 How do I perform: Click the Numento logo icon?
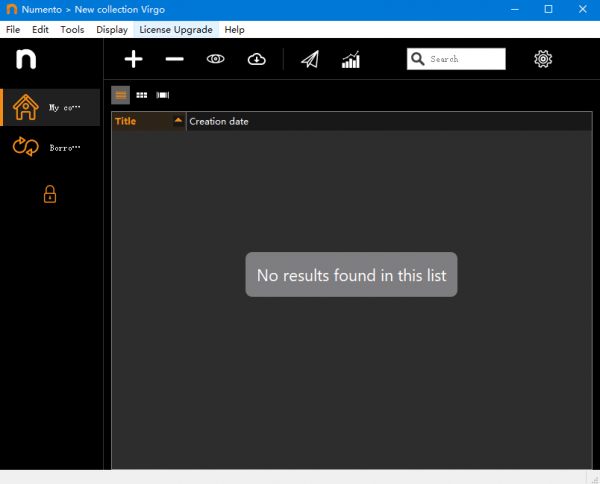[x=26, y=60]
